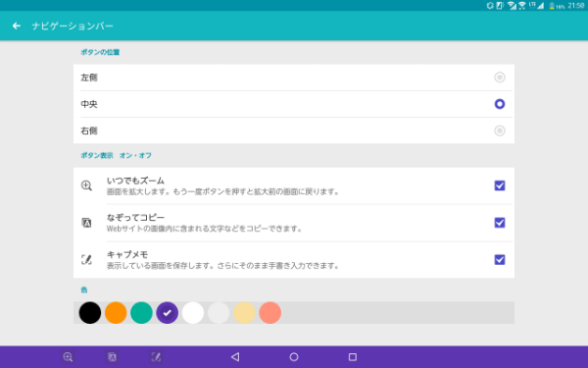Tap the Android recent apps square button

[353, 357]
